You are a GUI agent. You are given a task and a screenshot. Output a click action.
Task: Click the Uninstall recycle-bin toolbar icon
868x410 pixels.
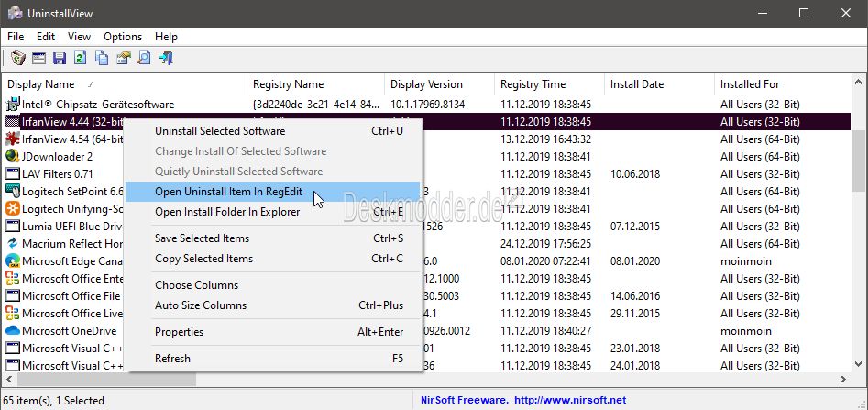(x=18, y=58)
